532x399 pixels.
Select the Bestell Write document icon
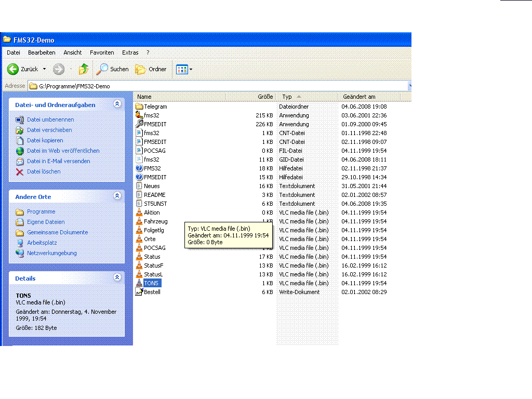coord(139,292)
